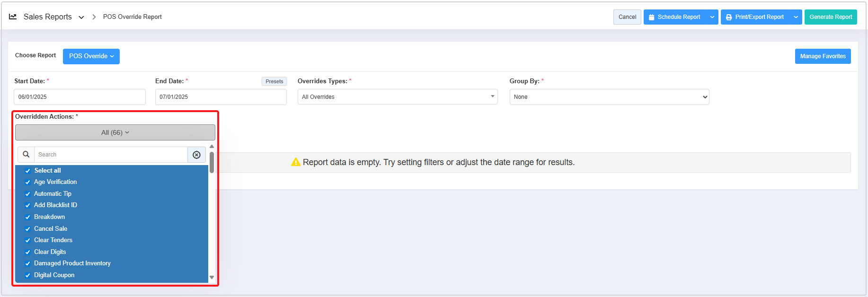
Task: Open the Group By select box
Action: 609,97
